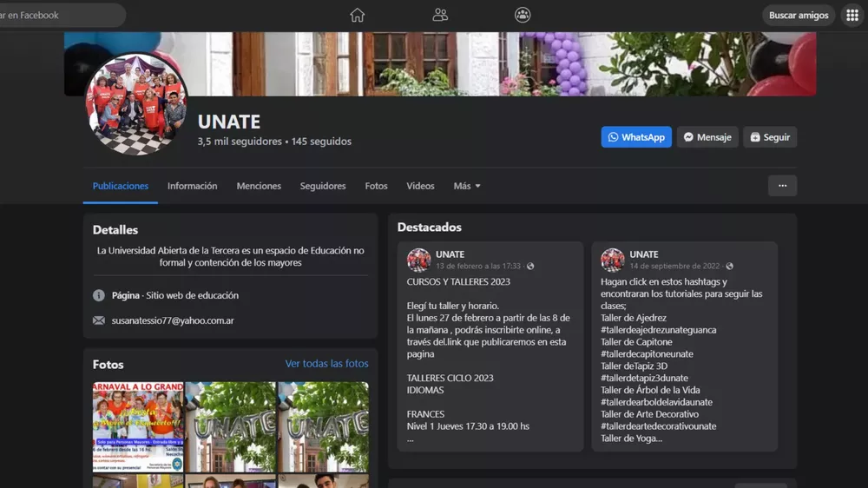Viewport: 868px width, 488px height.
Task: Click Ver todas las fotos link
Action: [x=326, y=364]
